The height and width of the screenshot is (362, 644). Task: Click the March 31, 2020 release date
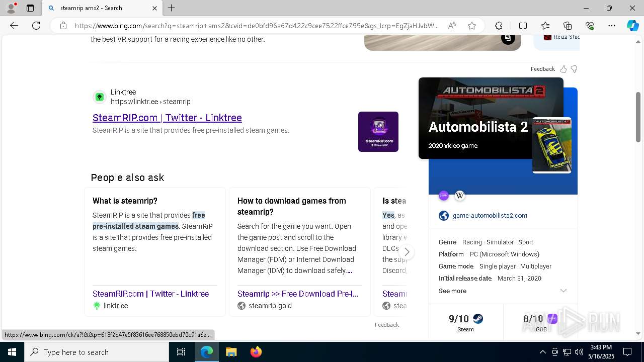[x=519, y=278]
